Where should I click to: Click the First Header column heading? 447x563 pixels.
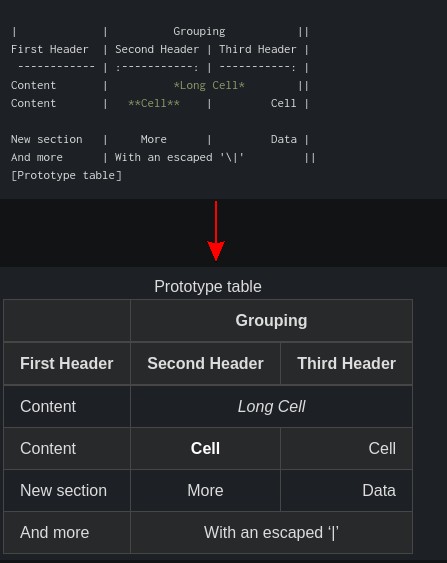pyautogui.click(x=67, y=363)
